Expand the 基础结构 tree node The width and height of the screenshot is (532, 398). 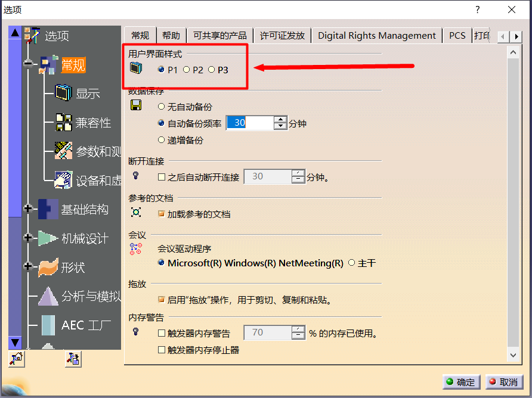click(x=27, y=209)
